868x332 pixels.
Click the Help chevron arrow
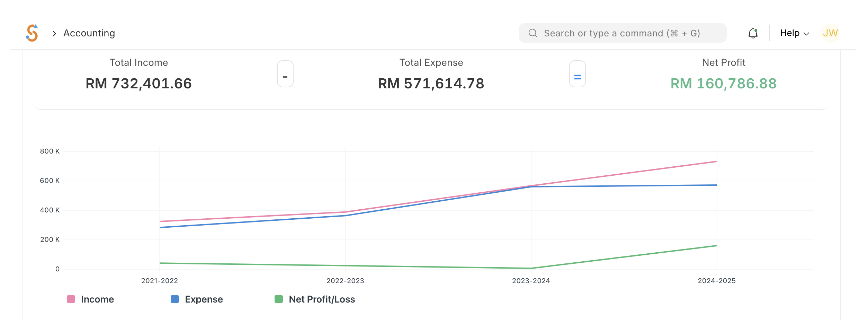tap(806, 34)
